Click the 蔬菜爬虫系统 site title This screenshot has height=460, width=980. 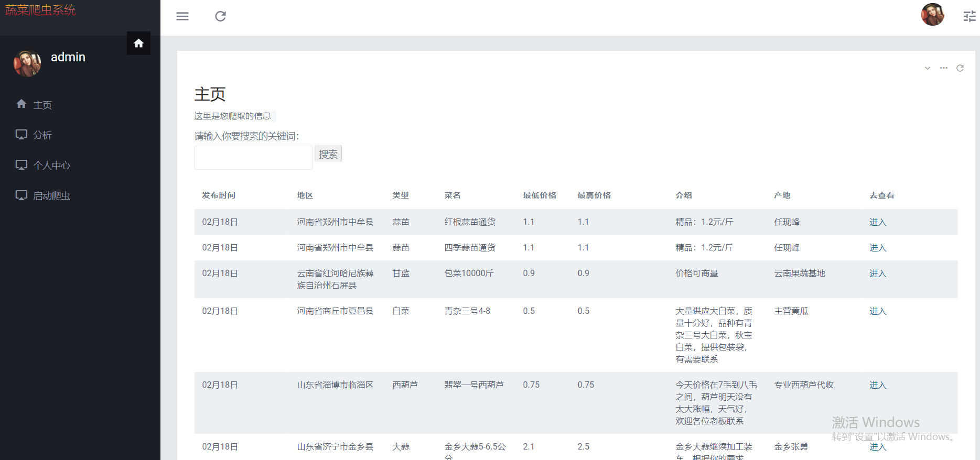pyautogui.click(x=41, y=10)
